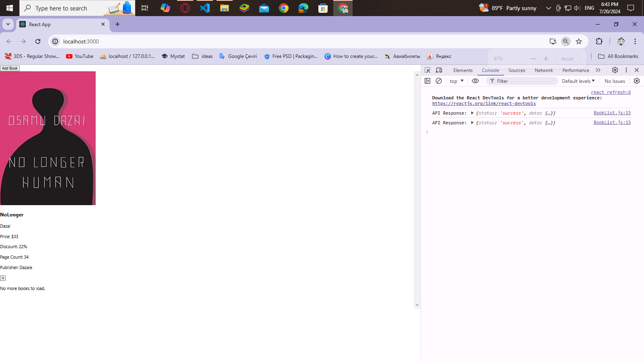Click the Add Book button
Screen dimensions: 644x362
click(10, 68)
